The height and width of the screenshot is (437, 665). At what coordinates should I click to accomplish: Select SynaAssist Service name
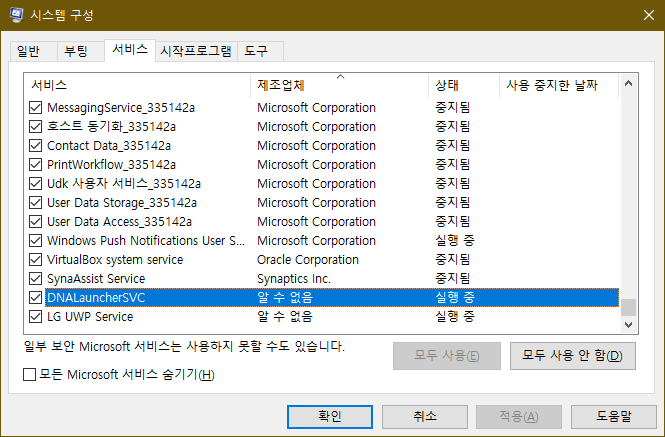coord(96,279)
